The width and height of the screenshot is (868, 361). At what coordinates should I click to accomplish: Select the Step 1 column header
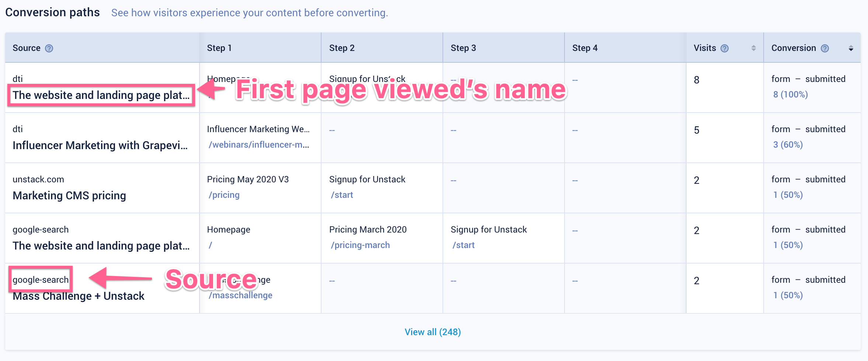click(219, 48)
